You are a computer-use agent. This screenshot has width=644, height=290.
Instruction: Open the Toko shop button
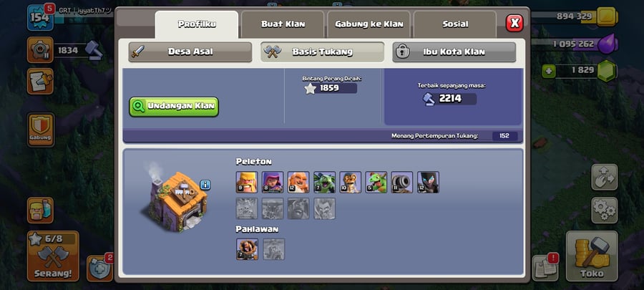(x=592, y=256)
